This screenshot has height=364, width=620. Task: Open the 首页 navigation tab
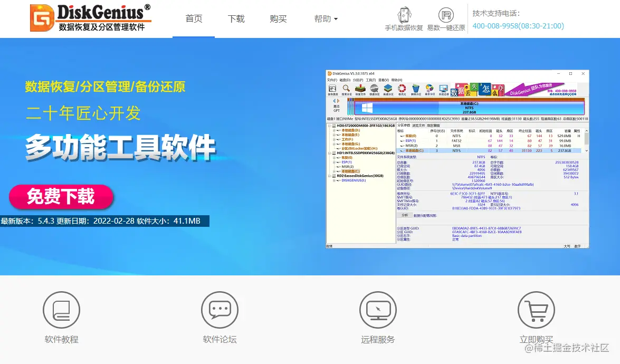click(x=194, y=19)
